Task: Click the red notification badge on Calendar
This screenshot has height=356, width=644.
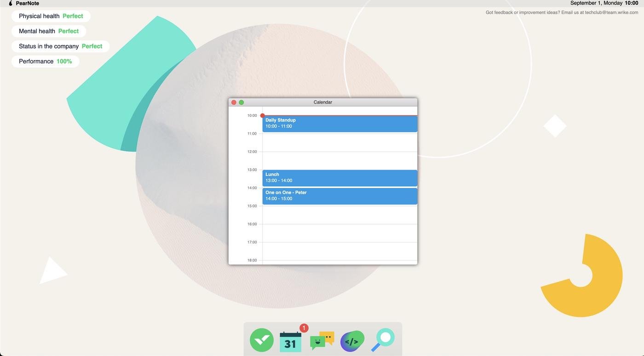Action: tap(304, 328)
